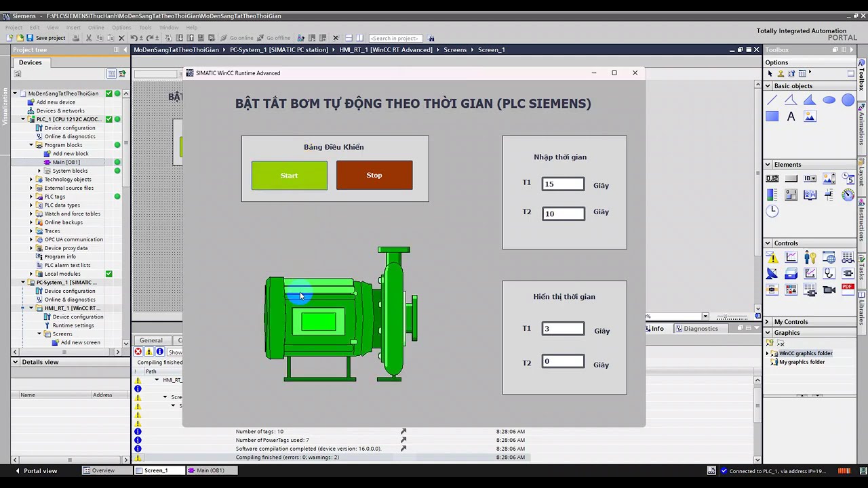The image size is (868, 488).
Task: Select the Ellipse tool in Basic objects
Action: click(x=829, y=100)
